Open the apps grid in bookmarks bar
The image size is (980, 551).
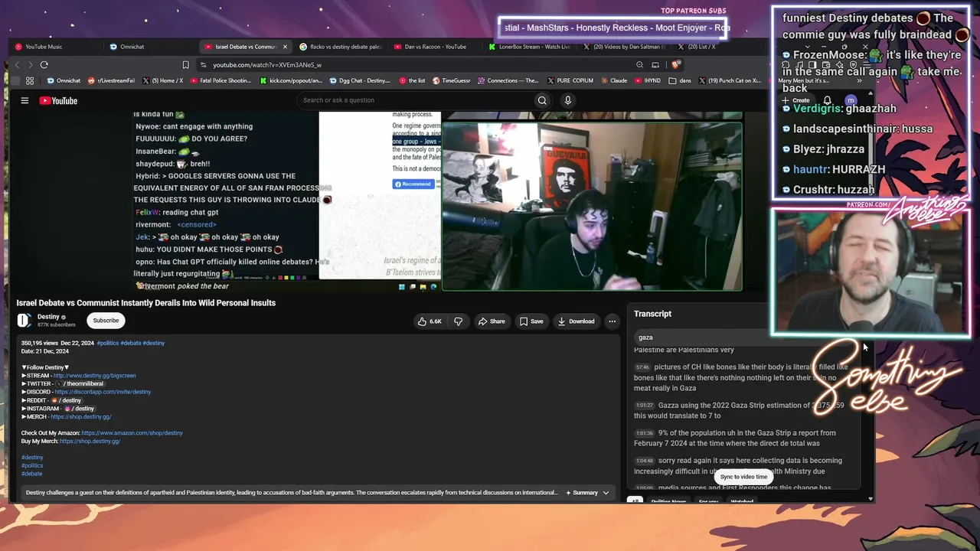pyautogui.click(x=30, y=80)
